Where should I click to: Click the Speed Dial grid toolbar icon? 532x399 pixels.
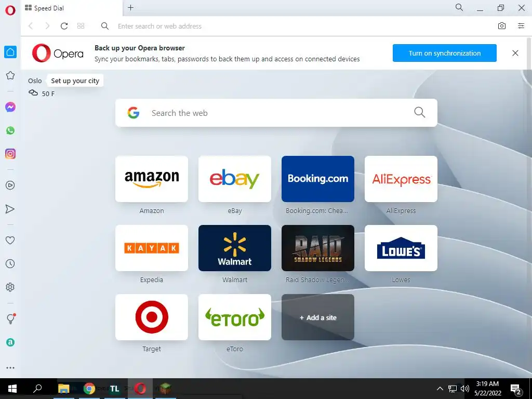pyautogui.click(x=81, y=26)
